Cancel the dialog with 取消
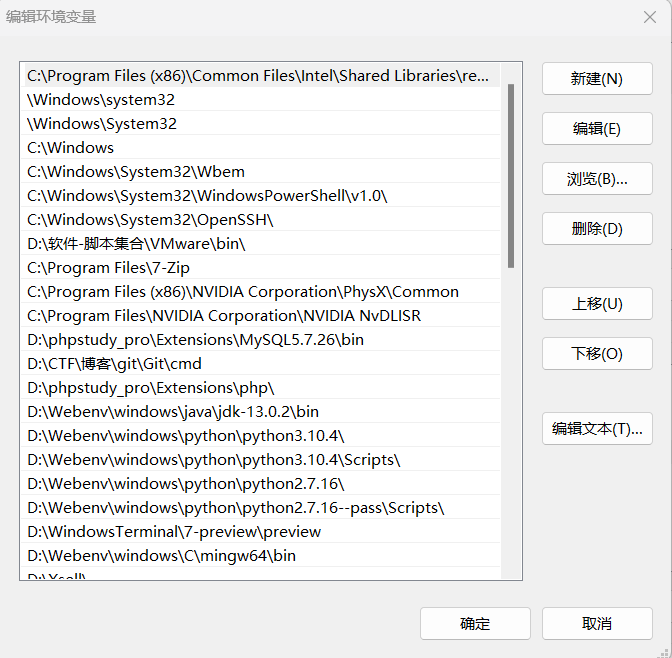 pos(597,624)
